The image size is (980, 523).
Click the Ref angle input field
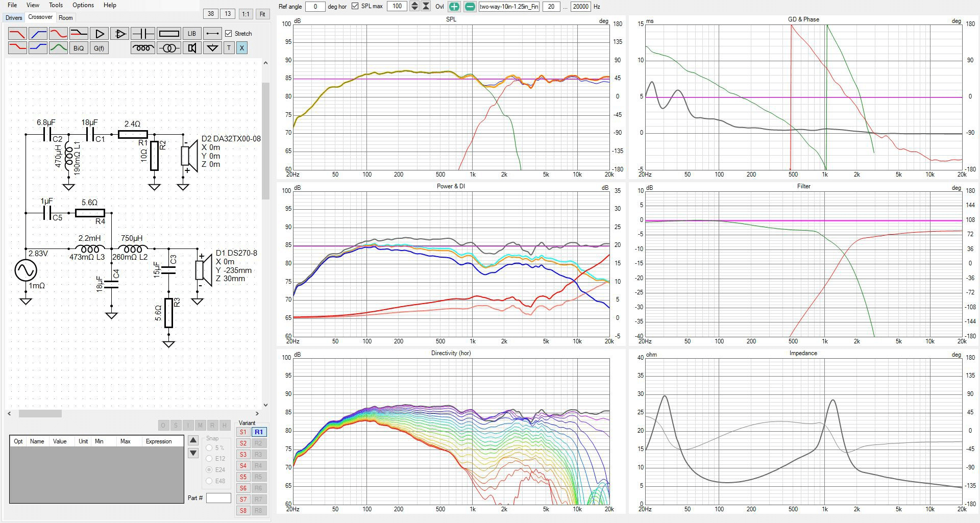pos(315,7)
